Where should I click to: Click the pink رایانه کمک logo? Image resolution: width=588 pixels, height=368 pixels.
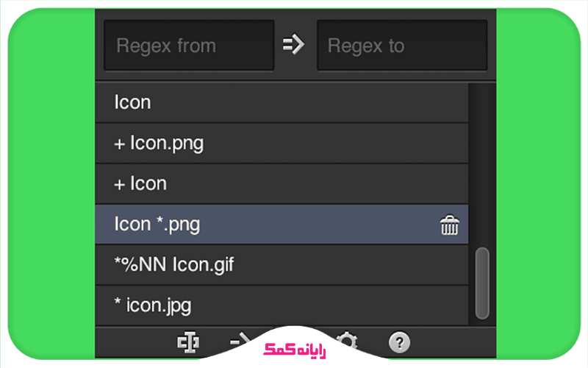[x=295, y=349]
